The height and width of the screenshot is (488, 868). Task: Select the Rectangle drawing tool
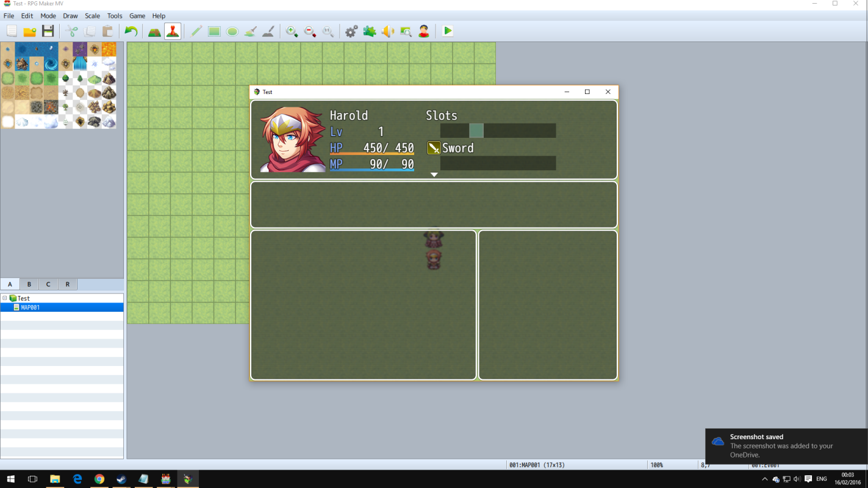click(214, 31)
